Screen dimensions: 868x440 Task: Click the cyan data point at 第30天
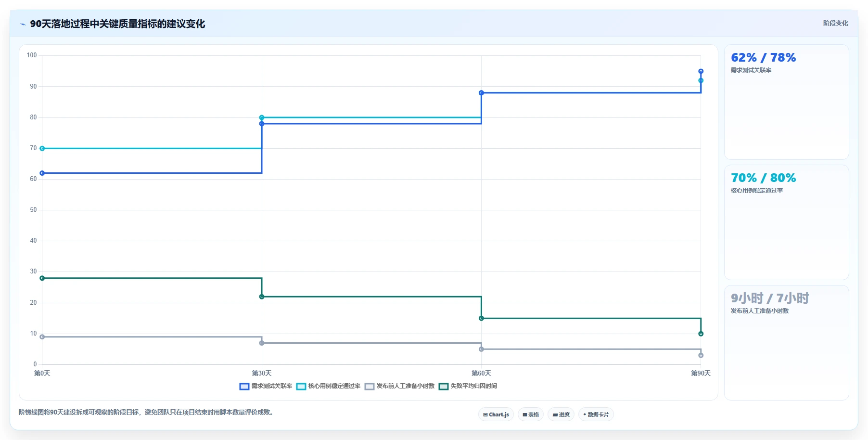tap(262, 117)
